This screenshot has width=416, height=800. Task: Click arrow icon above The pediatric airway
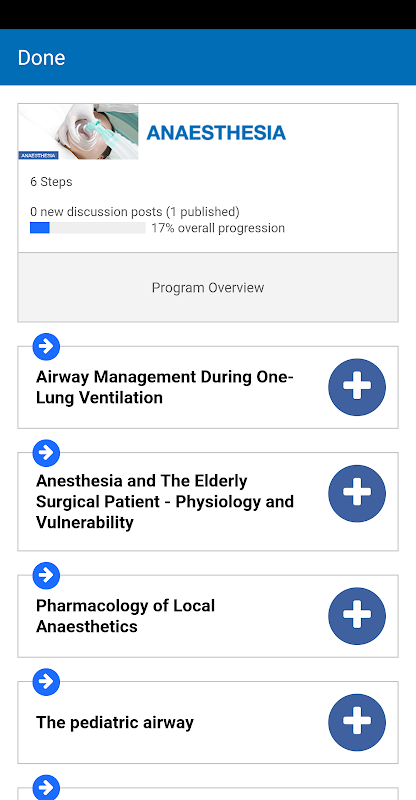[46, 682]
